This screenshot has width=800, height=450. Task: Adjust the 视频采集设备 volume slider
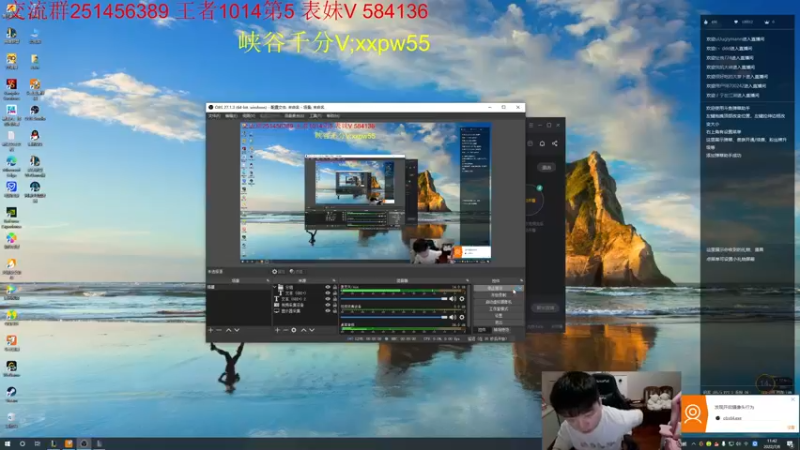point(394,317)
